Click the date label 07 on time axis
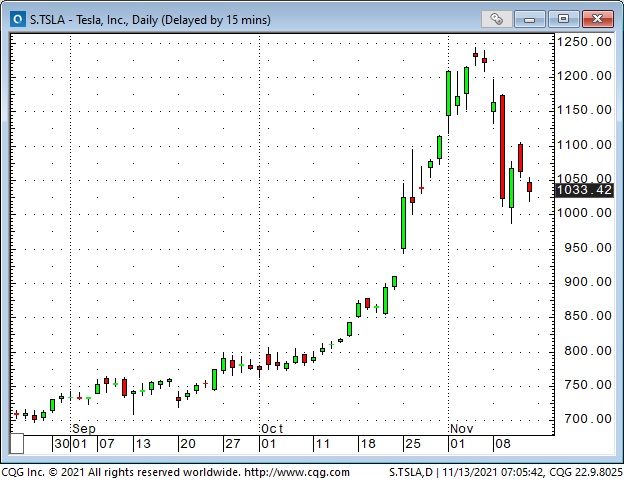This screenshot has width=624, height=480. point(107,444)
